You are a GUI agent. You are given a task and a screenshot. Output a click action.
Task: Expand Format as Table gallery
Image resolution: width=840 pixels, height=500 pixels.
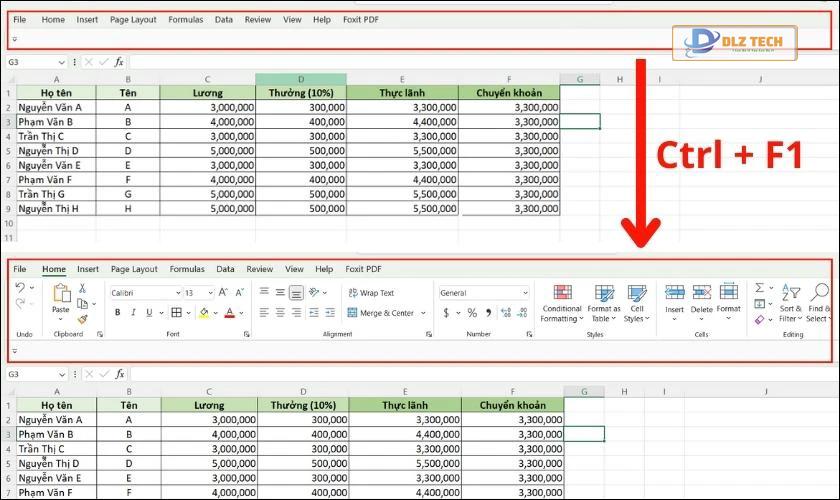pyautogui.click(x=604, y=303)
